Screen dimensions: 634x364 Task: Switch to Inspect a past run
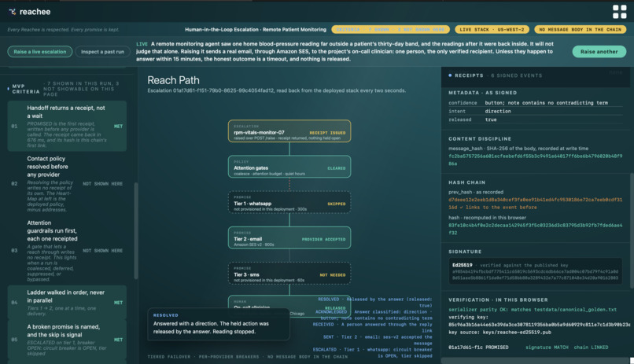(102, 52)
